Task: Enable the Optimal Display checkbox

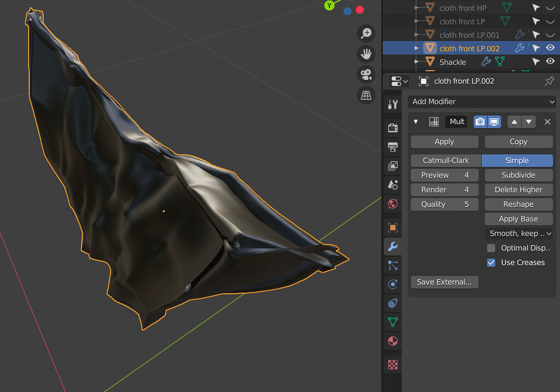Action: (492, 248)
